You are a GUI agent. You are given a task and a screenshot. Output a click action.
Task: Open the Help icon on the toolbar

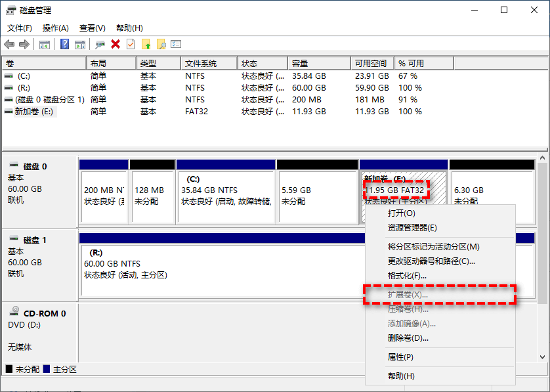(x=64, y=44)
